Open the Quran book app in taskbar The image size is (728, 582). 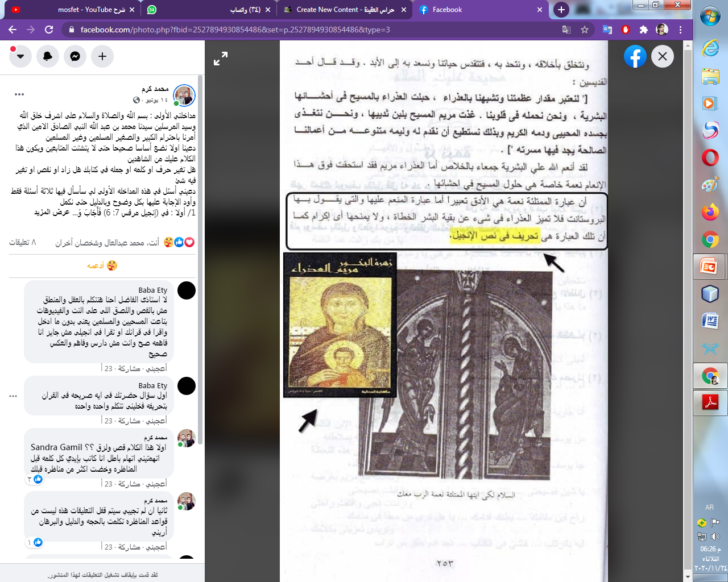[710, 348]
